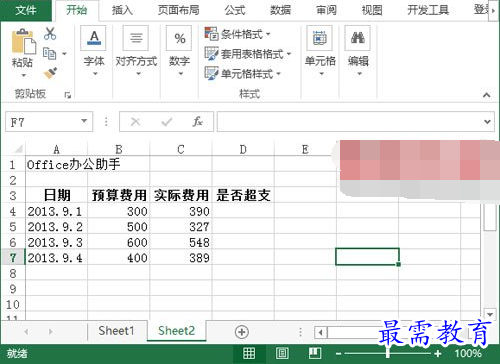Switch to the 审阅 review tab
The width and height of the screenshot is (500, 364).
[326, 10]
